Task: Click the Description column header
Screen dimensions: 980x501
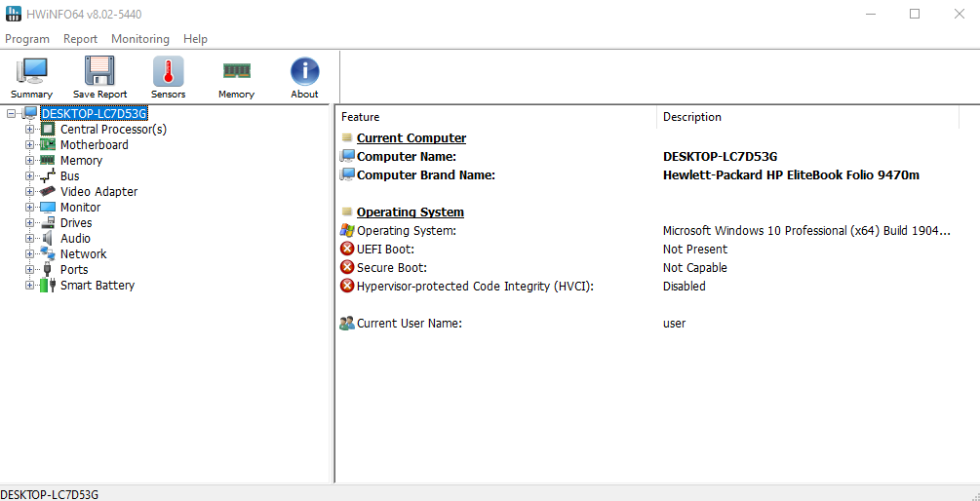Action: [807, 117]
